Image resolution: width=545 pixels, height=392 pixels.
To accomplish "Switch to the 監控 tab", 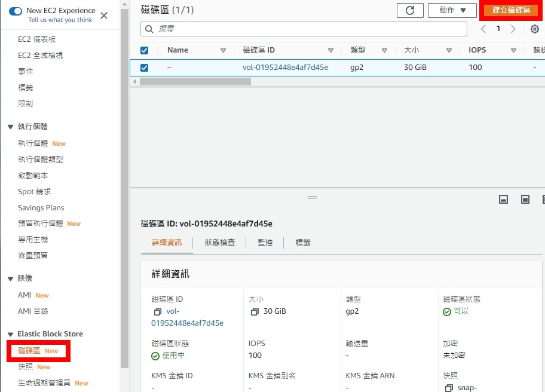I will pyautogui.click(x=265, y=243).
